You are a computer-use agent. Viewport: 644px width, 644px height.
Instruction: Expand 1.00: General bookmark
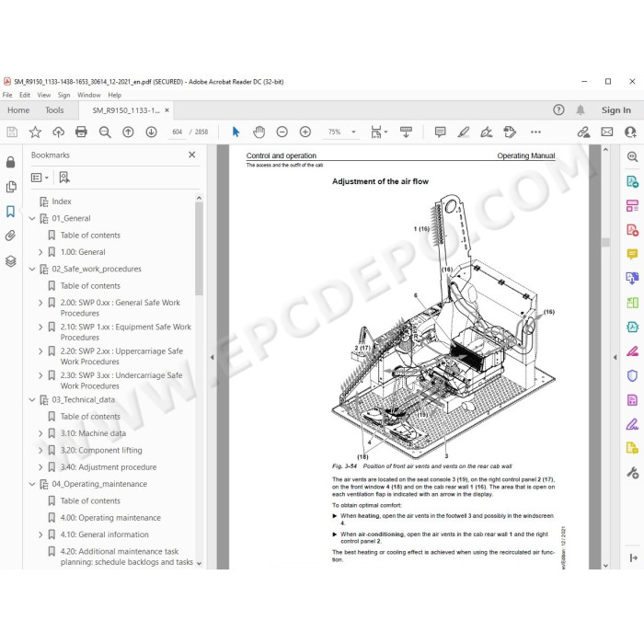pyautogui.click(x=40, y=252)
